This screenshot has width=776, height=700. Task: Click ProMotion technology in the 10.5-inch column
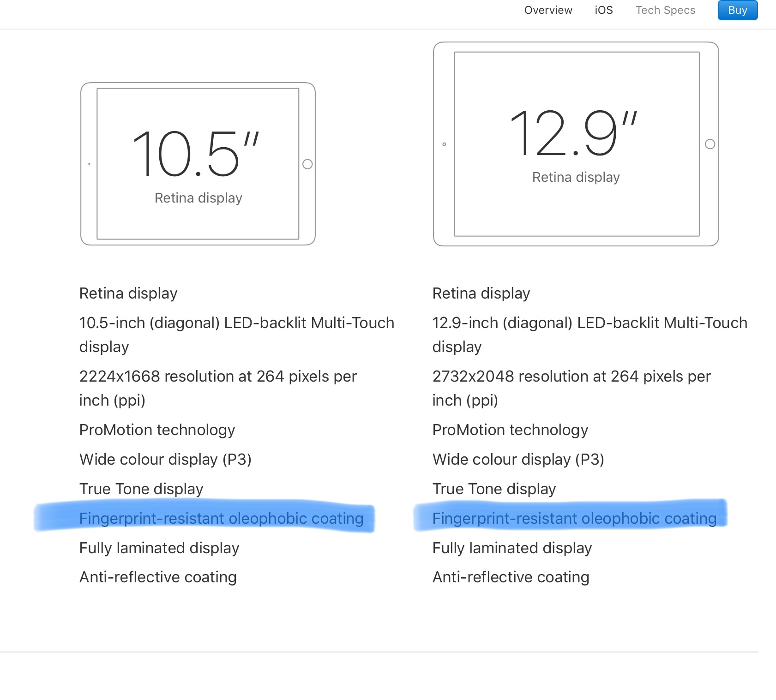click(157, 430)
